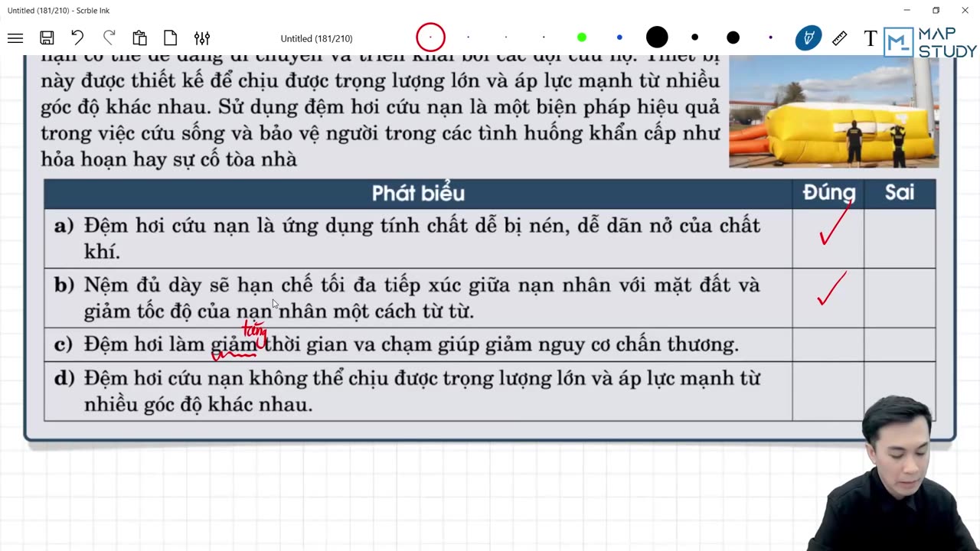
Task: Undo the last ink stroke
Action: click(x=77, y=37)
